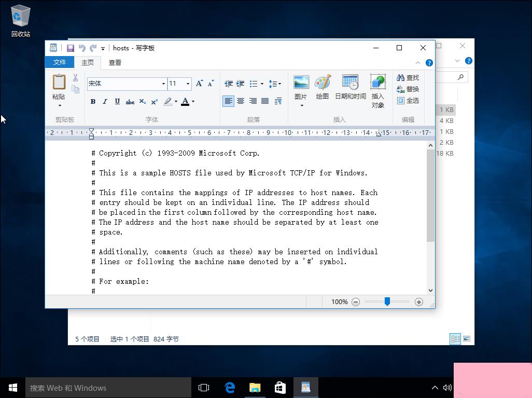Open the 宋体 font family combo box

coord(127,84)
